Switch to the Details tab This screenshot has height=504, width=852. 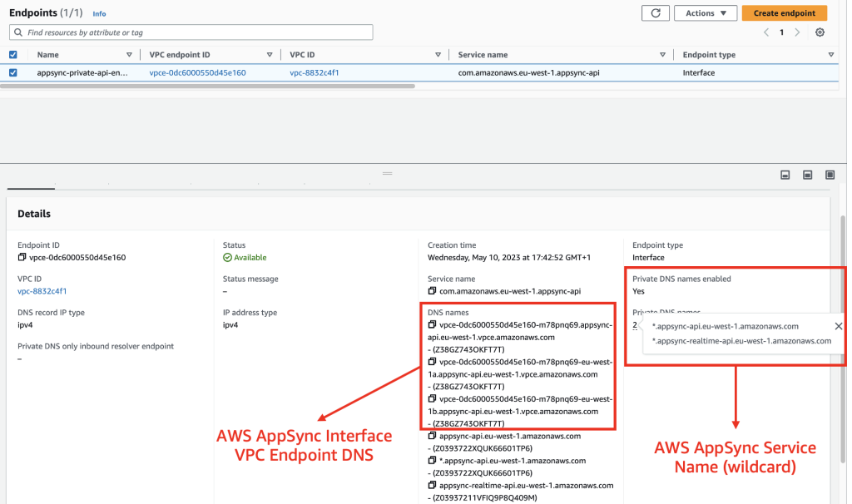30,182
